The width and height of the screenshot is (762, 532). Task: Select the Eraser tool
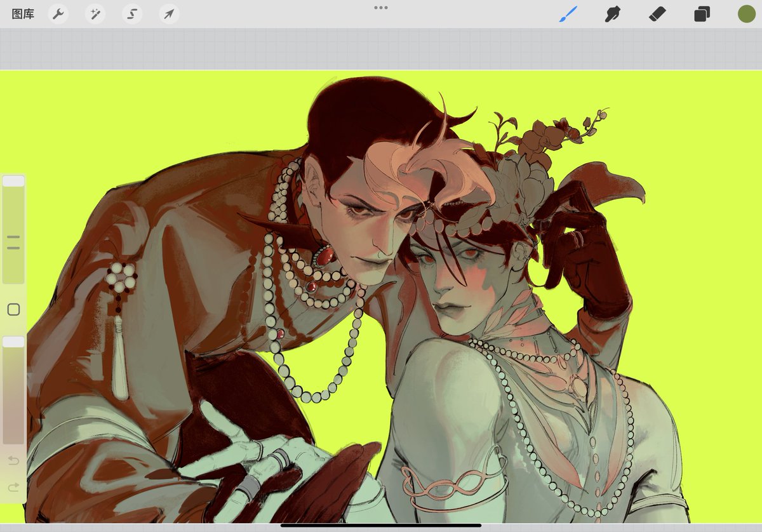[x=657, y=14]
